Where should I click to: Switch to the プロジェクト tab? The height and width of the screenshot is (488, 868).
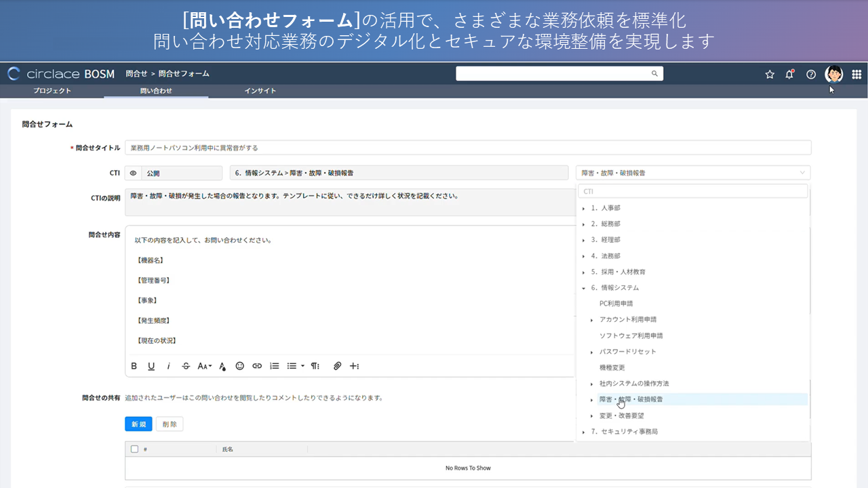[52, 91]
